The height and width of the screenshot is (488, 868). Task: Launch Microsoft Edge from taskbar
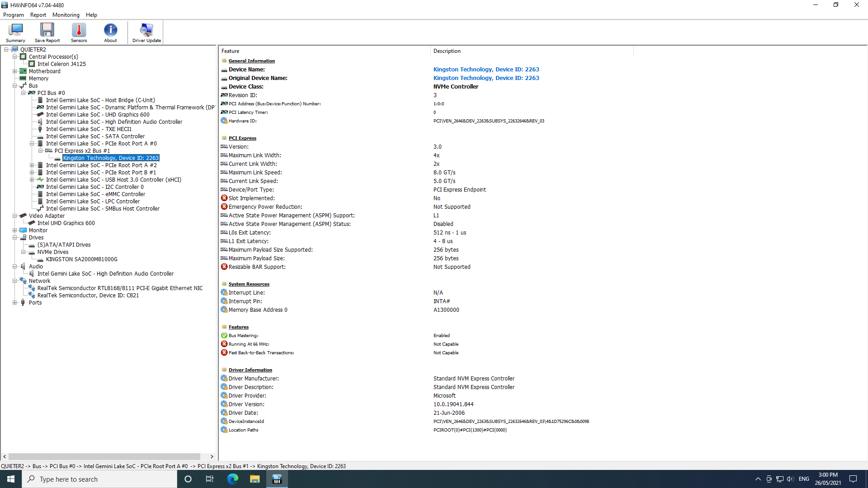point(232,479)
